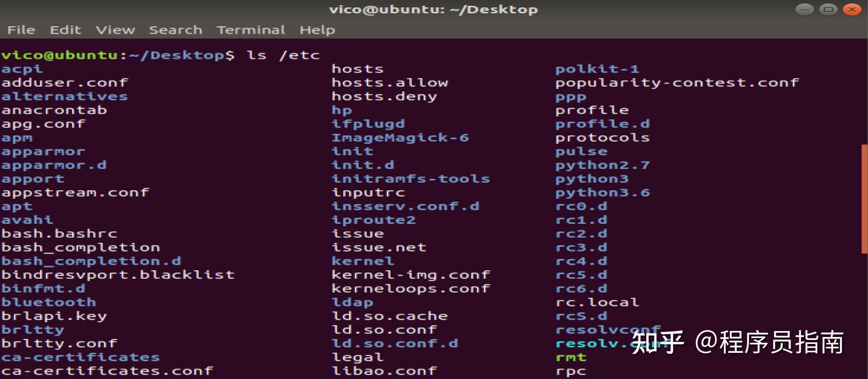
Task: Click 'hosts.deny' in the listing
Action: pos(385,96)
